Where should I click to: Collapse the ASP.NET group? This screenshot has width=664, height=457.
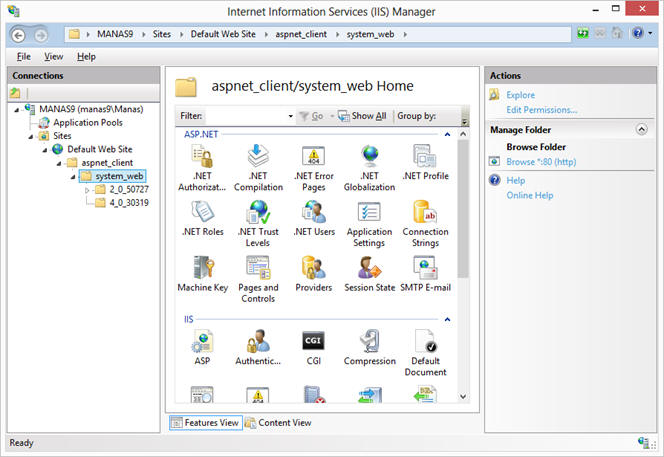447,134
